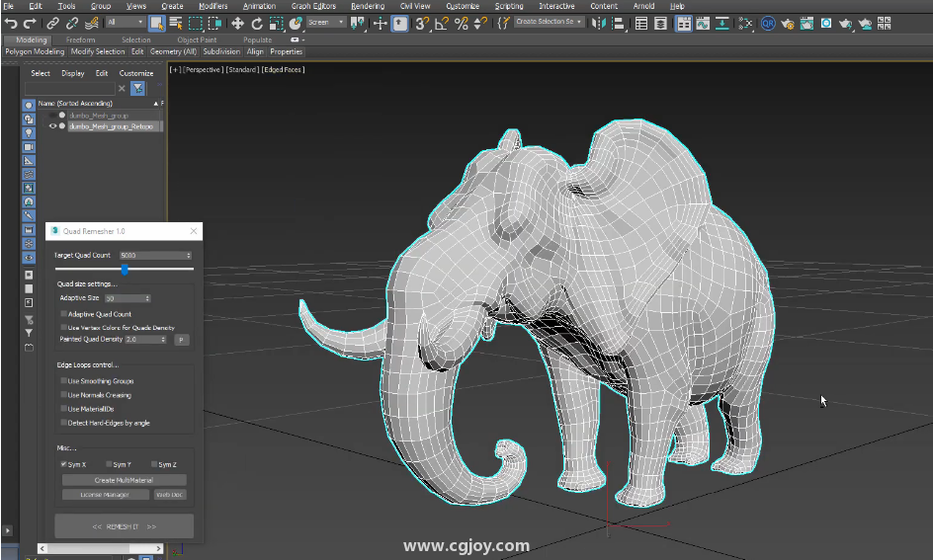This screenshot has height=560, width=933.
Task: Select the Unlink Selection tool
Action: 72,23
